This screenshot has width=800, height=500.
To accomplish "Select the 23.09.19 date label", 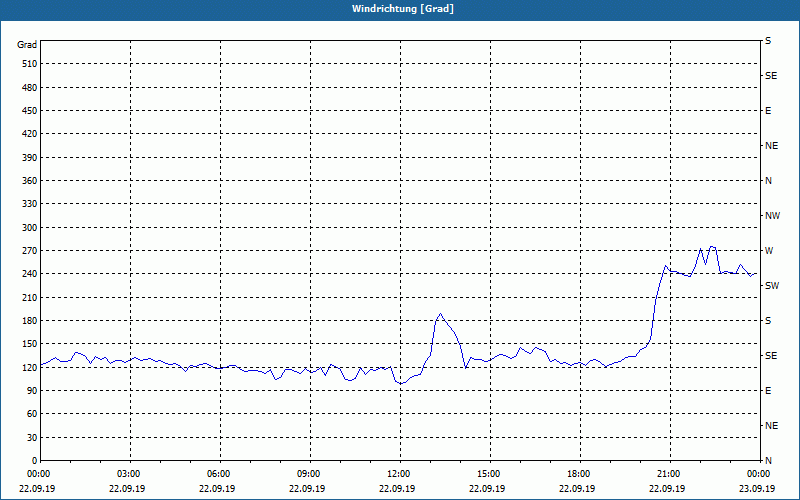I will click(x=757, y=489).
